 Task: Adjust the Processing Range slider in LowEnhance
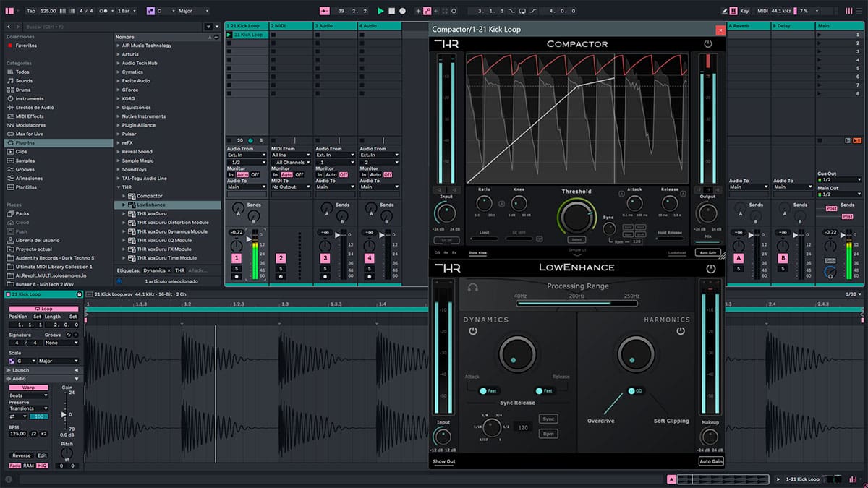[x=576, y=304]
